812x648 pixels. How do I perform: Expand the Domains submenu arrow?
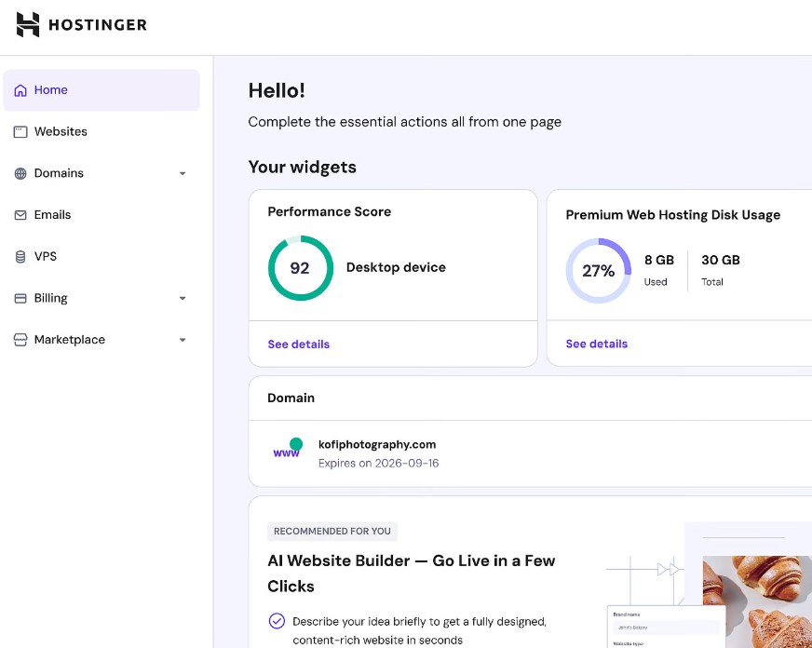[x=183, y=174]
